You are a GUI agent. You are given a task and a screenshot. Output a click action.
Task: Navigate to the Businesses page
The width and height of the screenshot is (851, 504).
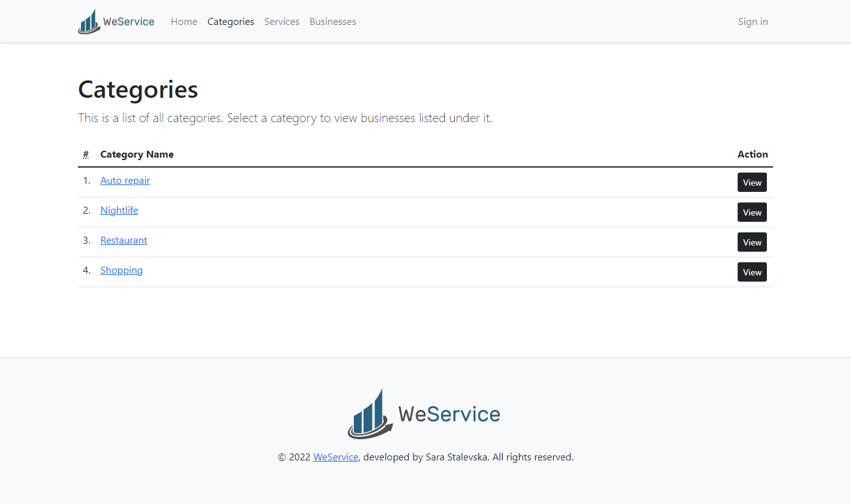pyautogui.click(x=333, y=22)
